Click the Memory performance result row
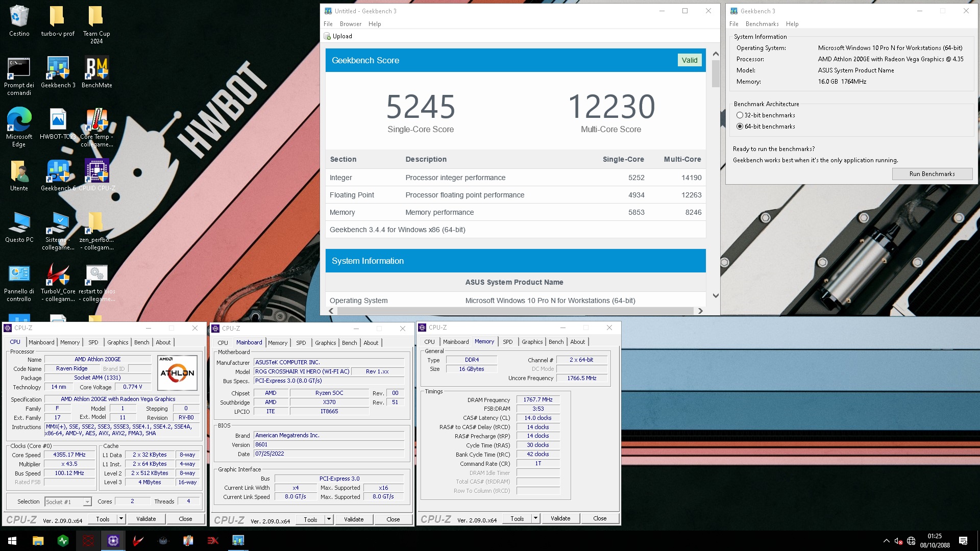This screenshot has width=980, height=551. point(516,212)
